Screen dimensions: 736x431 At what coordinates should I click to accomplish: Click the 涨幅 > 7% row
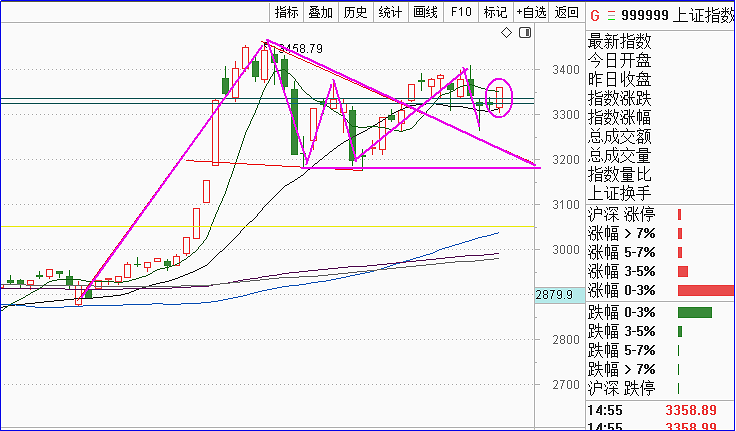pyautogui.click(x=661, y=233)
